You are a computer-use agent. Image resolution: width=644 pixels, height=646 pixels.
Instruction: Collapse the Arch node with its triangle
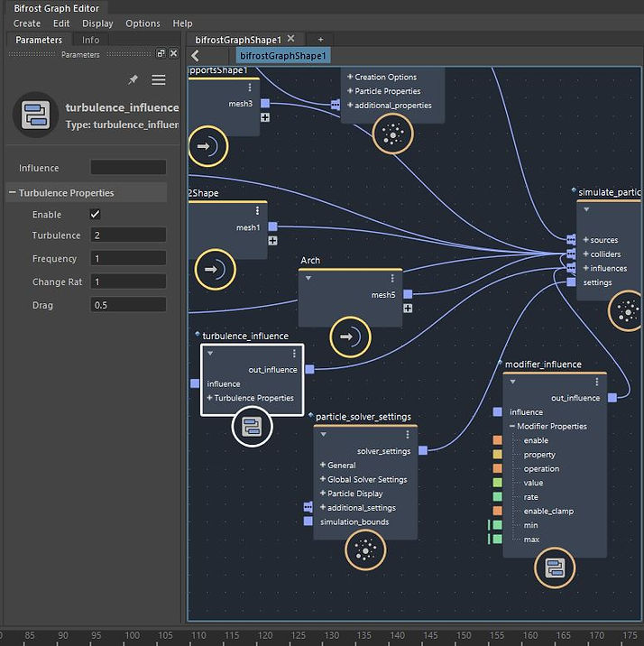[308, 278]
